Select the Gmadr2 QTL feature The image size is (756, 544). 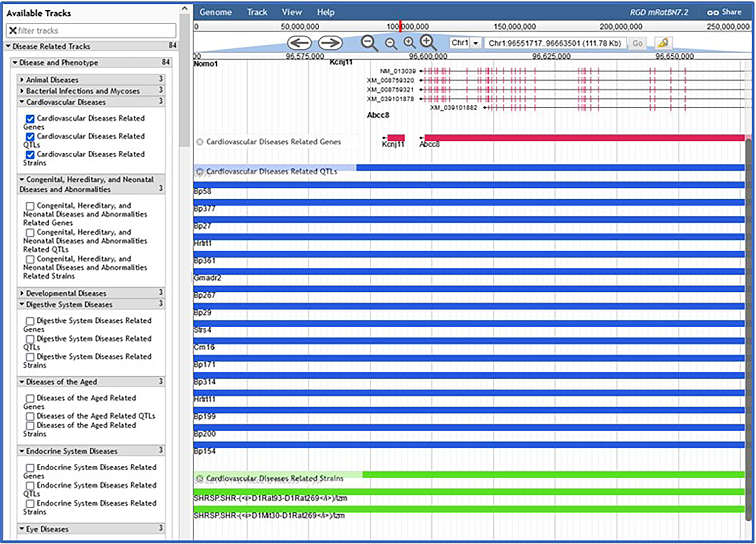[x=469, y=272]
